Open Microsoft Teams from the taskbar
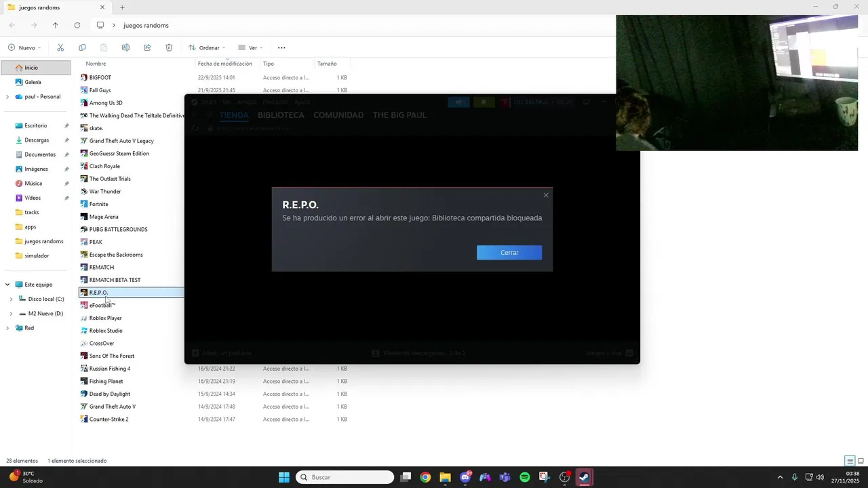Screen dimensions: 868x488 pyautogui.click(x=505, y=477)
